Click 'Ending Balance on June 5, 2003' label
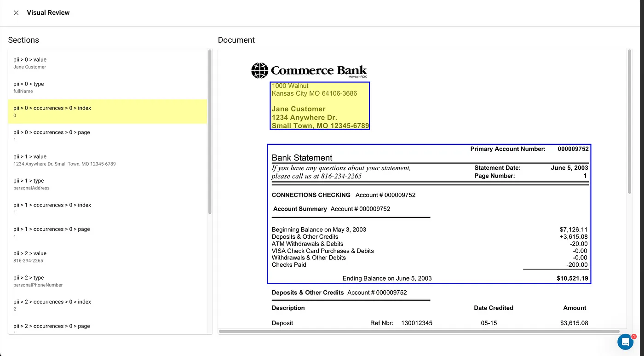 point(387,278)
